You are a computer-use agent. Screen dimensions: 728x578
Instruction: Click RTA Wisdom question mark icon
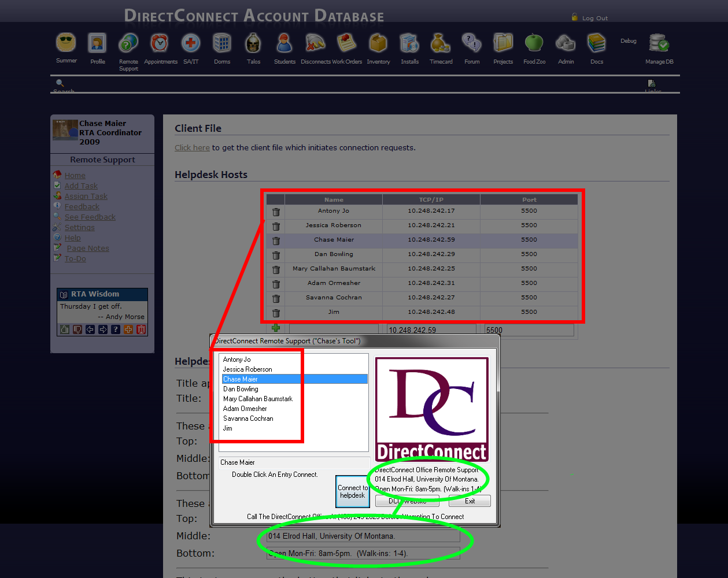115,329
